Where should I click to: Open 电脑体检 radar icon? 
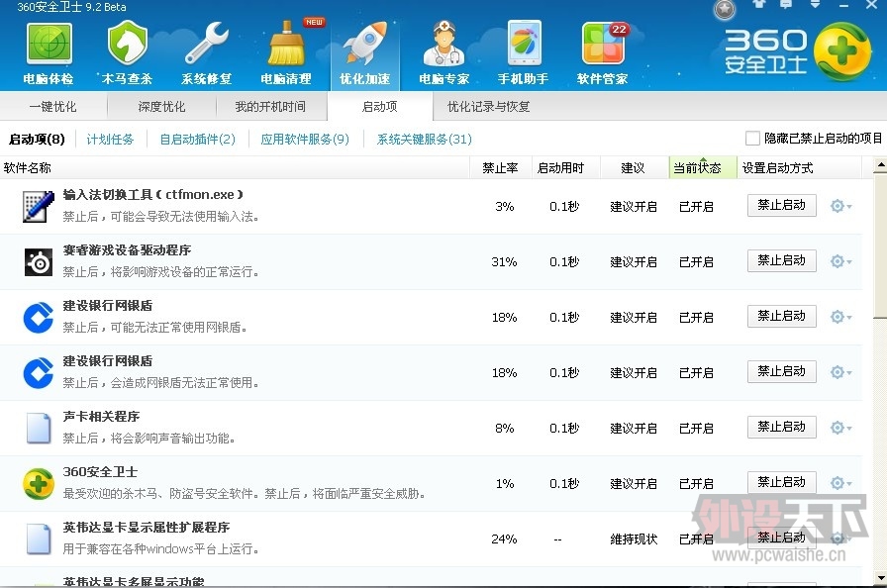[x=49, y=43]
